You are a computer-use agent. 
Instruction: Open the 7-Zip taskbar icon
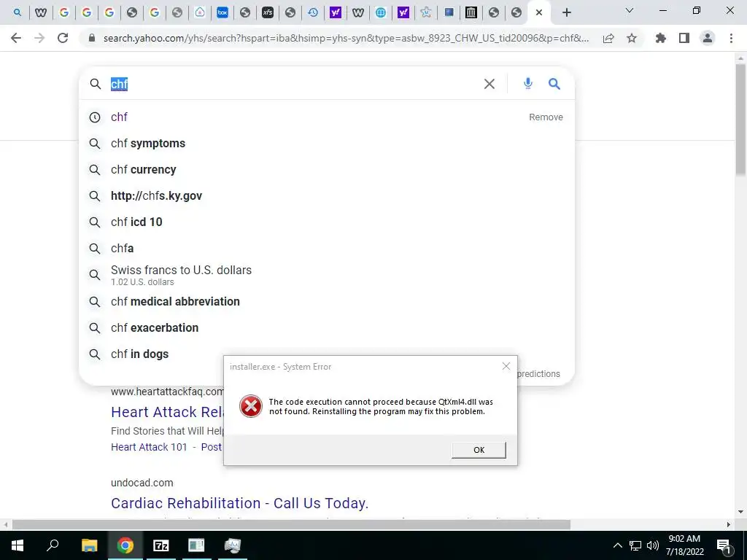(x=160, y=545)
